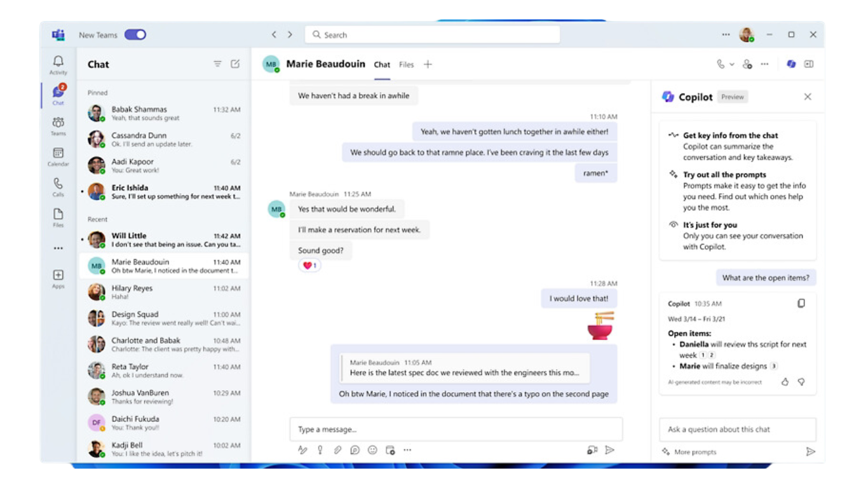The width and height of the screenshot is (868, 488).
Task: Open Kadji Bell chat
Action: (x=163, y=449)
